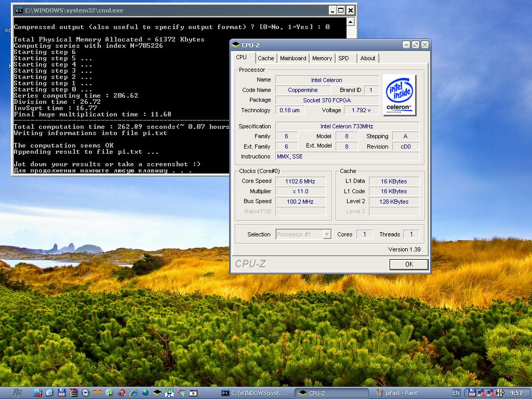Click the EN language indicator
Image resolution: width=532 pixels, height=399 pixels.
pyautogui.click(x=456, y=393)
